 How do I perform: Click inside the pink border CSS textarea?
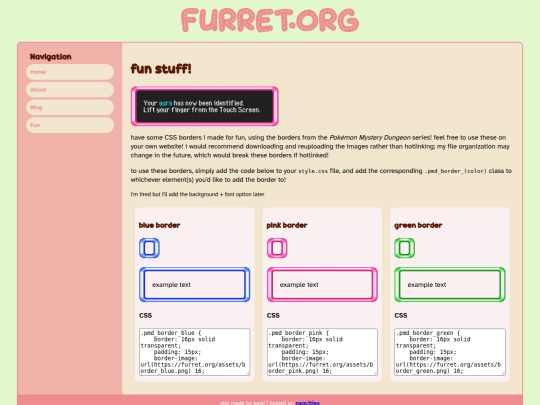tap(322, 352)
